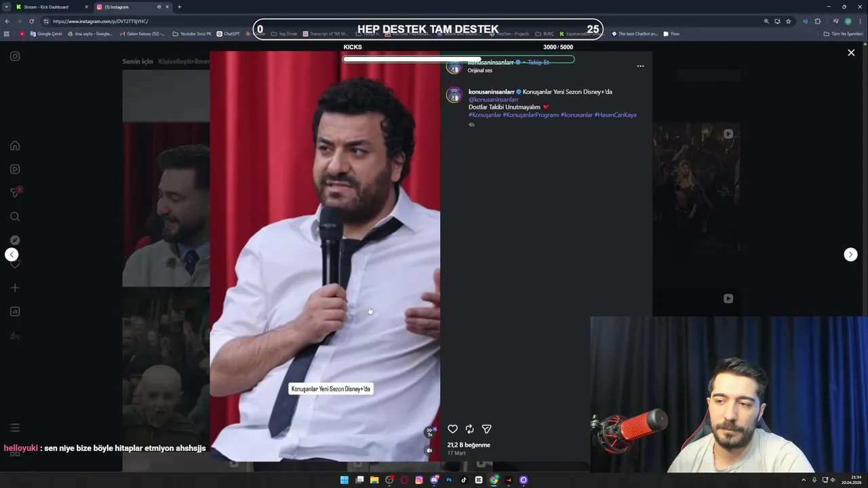Open the #Konuşanlar hashtag
Image resolution: width=868 pixels, height=488 pixels.
pos(485,115)
